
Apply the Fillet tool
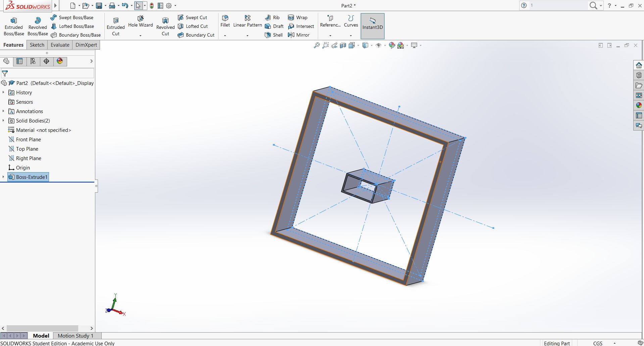225,21
